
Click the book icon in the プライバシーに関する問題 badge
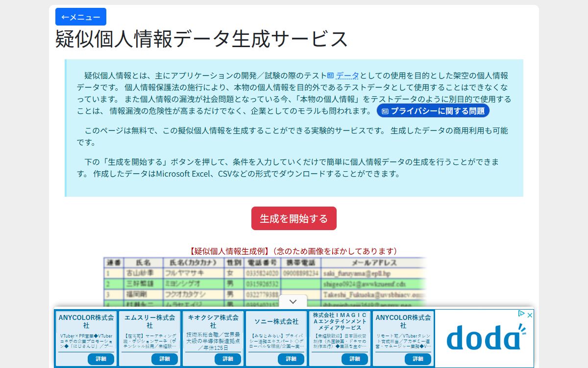coord(385,111)
